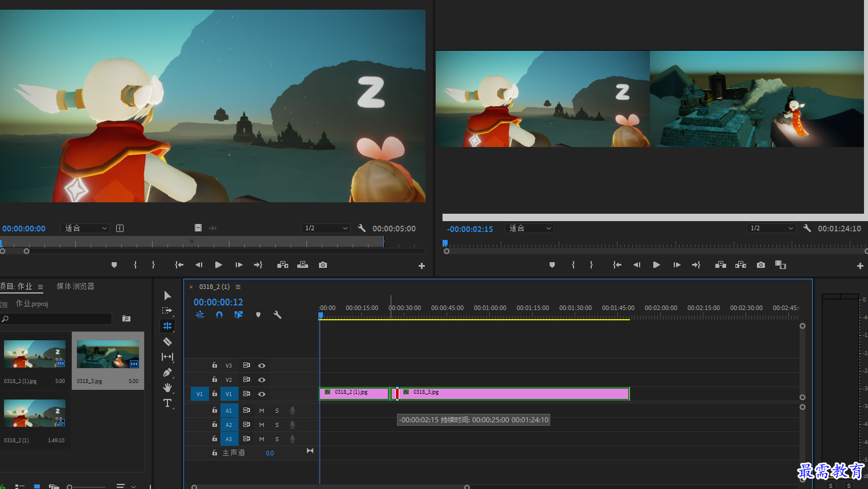Mark In in Program monitor
This screenshot has width=868, height=489.
[573, 265]
